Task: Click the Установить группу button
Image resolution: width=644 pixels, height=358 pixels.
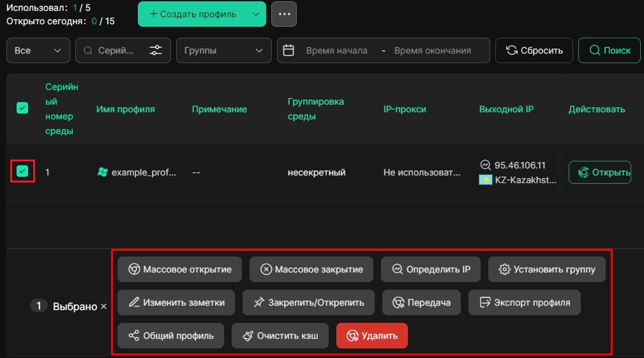Action: tap(546, 269)
